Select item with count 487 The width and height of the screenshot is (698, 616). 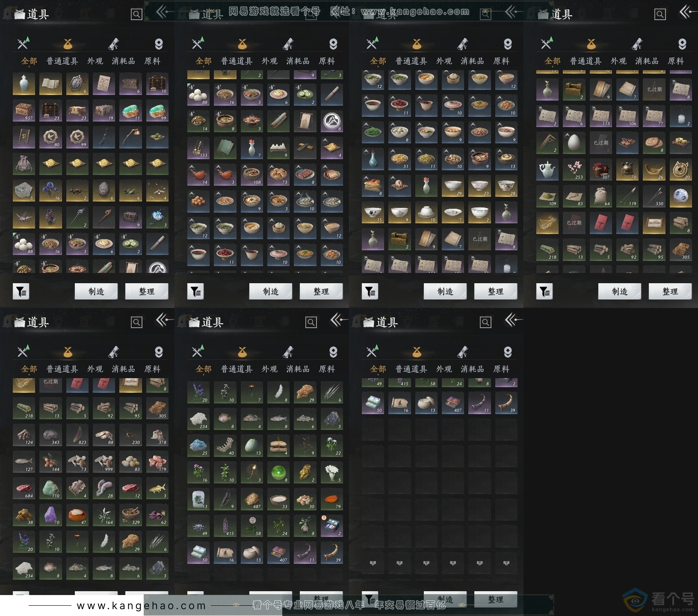pyautogui.click(x=251, y=499)
